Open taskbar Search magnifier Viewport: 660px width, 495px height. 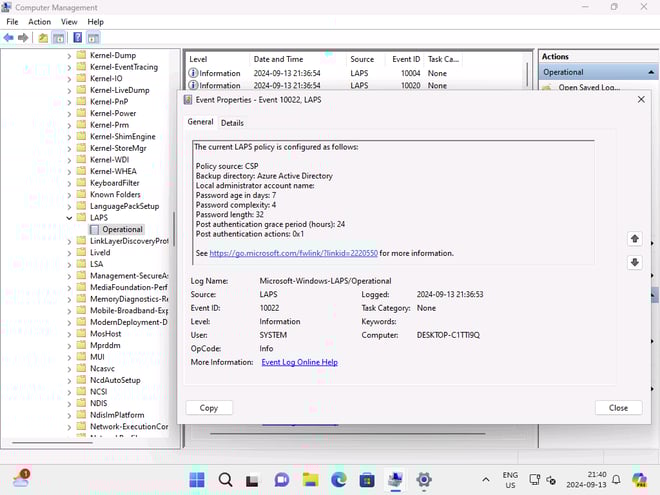(225, 479)
